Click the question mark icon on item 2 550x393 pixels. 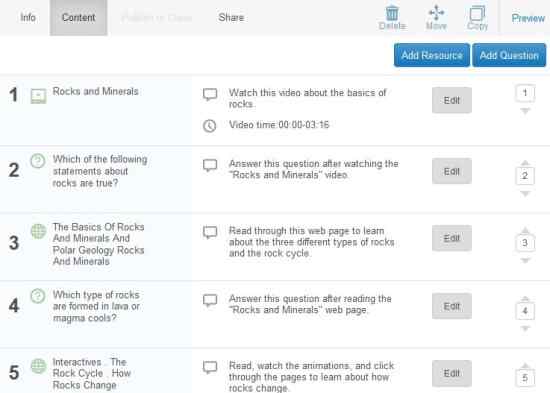pos(38,161)
